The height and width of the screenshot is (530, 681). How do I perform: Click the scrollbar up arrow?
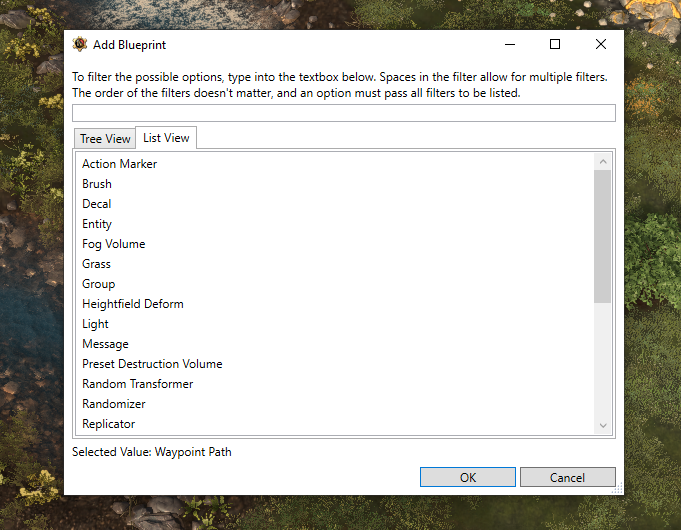tap(603, 162)
